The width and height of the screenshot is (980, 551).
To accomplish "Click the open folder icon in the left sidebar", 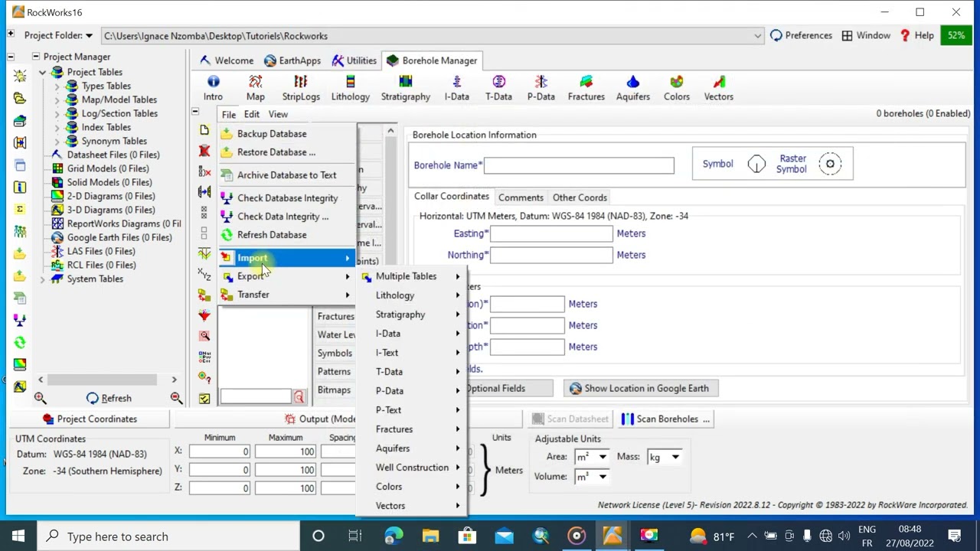I will 20,98.
